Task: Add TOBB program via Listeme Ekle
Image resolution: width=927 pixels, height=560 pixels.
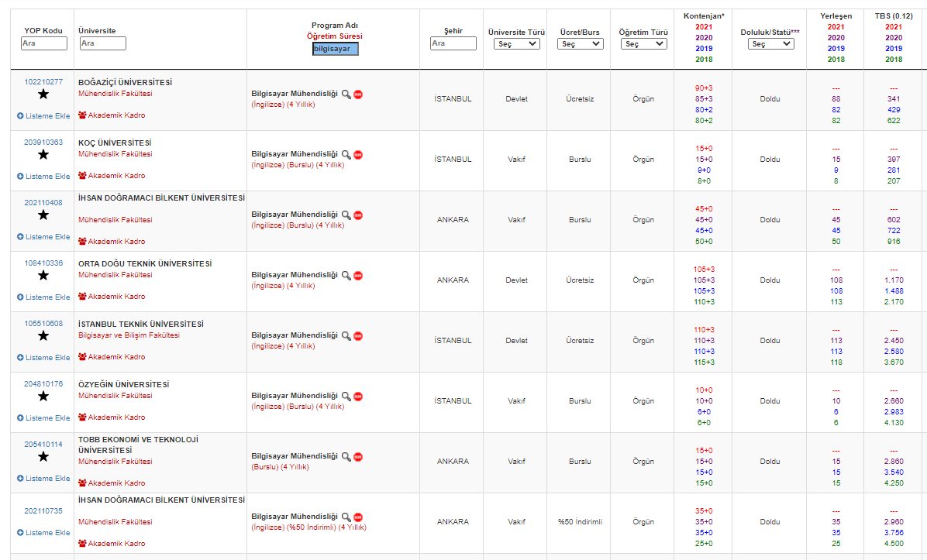Action: tap(43, 478)
